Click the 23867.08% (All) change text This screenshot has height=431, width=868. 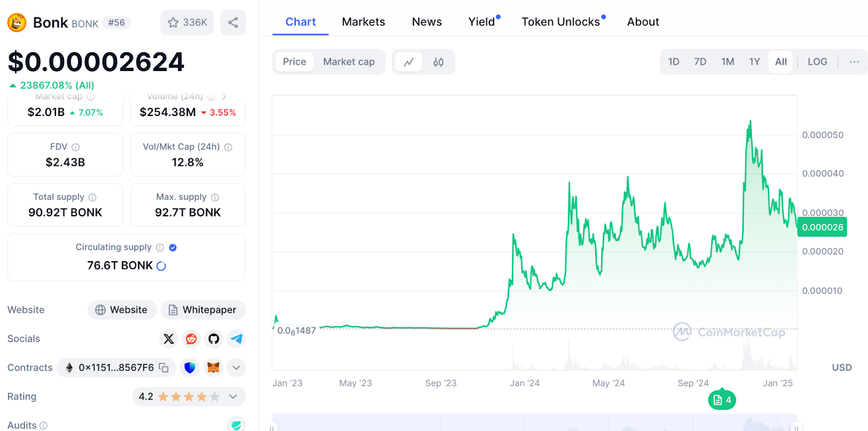[57, 85]
